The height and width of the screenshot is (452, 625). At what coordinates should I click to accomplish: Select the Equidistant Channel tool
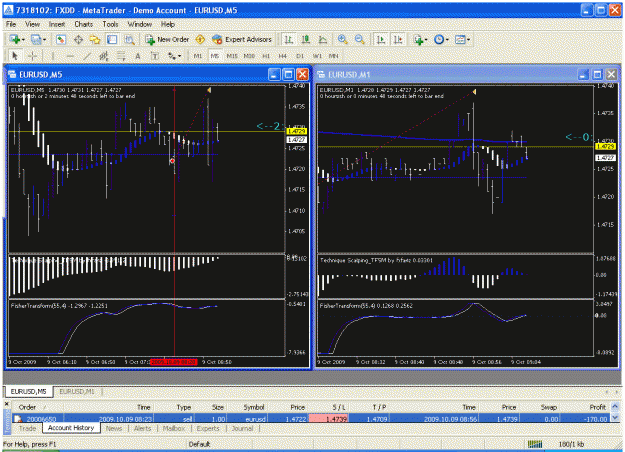click(104, 56)
